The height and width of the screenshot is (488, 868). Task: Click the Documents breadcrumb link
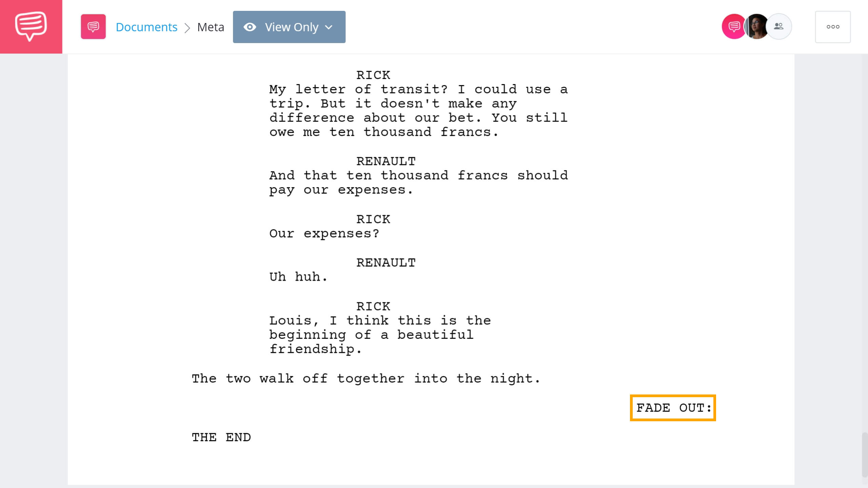[x=145, y=26]
